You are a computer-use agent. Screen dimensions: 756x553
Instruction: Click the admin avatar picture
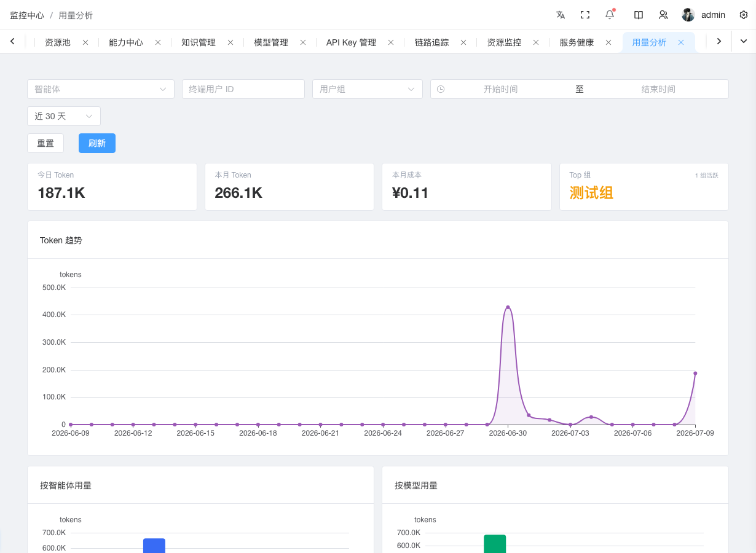pos(688,15)
